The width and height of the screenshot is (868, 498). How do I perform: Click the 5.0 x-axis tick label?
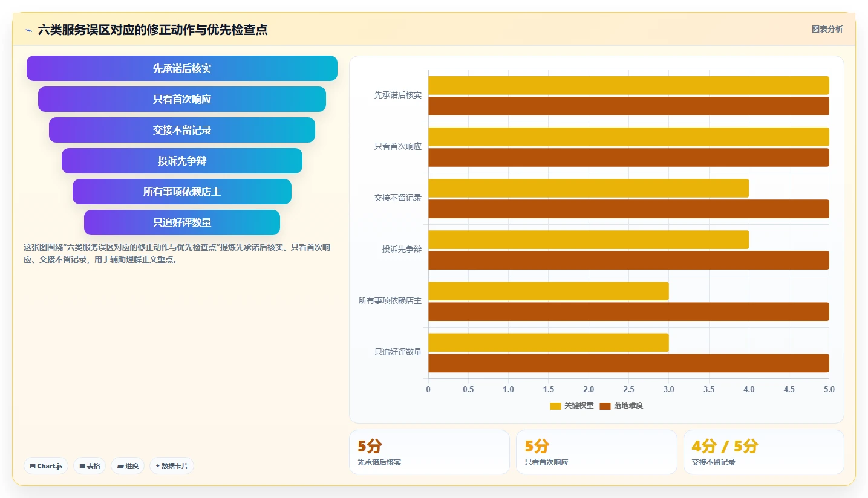pyautogui.click(x=829, y=390)
